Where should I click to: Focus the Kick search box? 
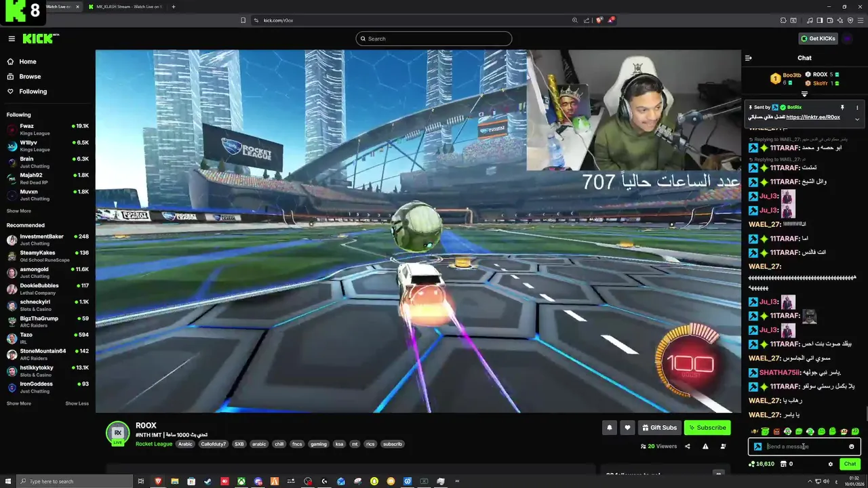[x=433, y=39]
